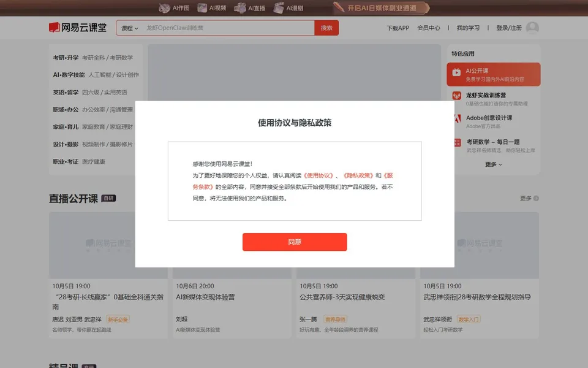
Task: Open the 武忠祥领衔 course thumbnail
Action: [x=479, y=245]
